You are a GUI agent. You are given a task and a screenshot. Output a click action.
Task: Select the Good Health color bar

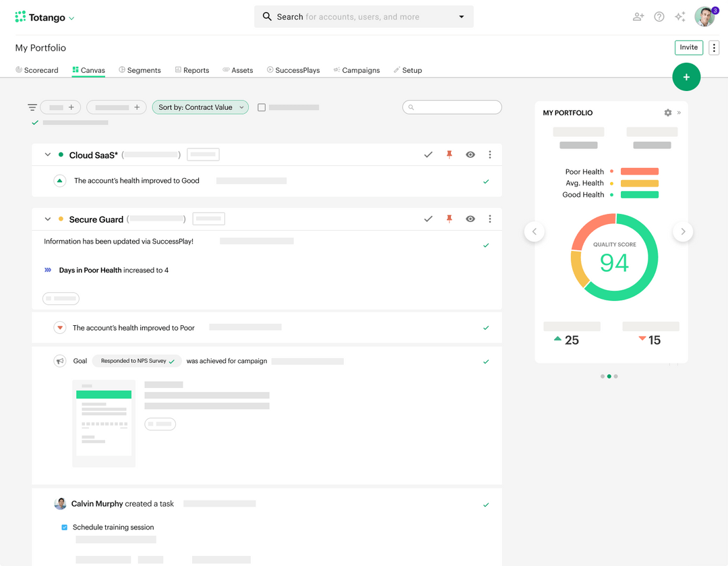coord(638,194)
